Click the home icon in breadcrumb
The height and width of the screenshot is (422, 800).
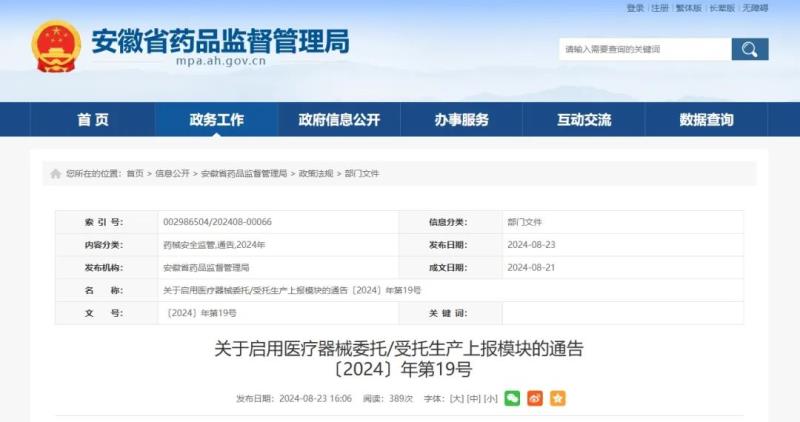pyautogui.click(x=56, y=173)
